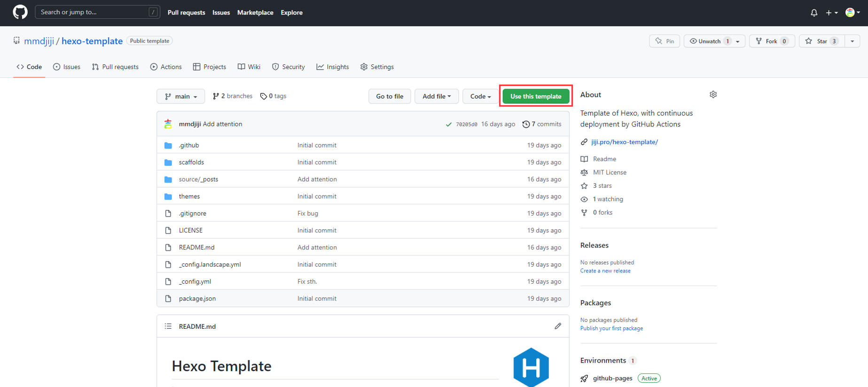868x387 pixels.
Task: Edit README with the pencil icon
Action: click(x=558, y=326)
